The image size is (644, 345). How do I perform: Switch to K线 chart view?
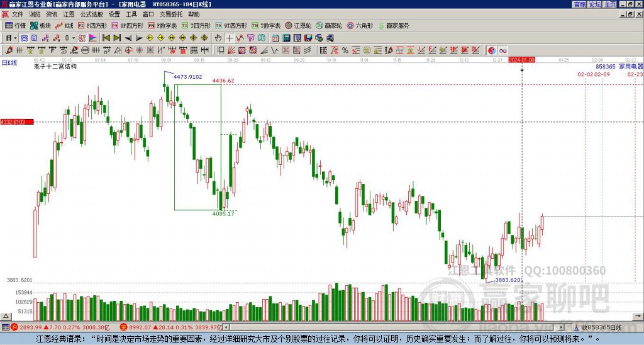64,25
